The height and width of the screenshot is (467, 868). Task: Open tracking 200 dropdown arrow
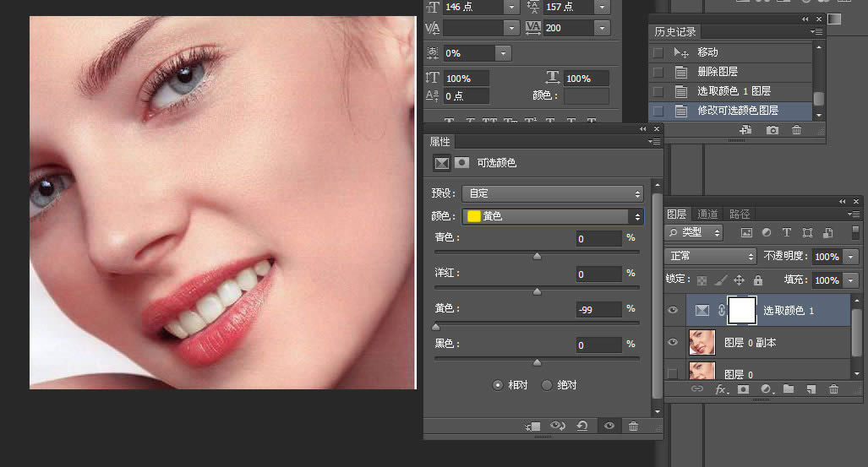pos(602,28)
